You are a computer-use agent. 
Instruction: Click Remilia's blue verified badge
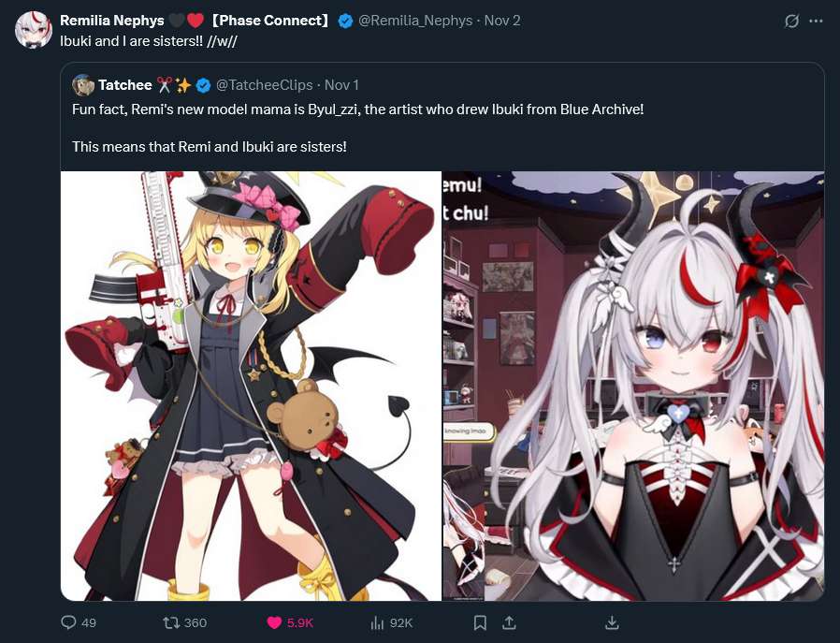click(x=345, y=21)
